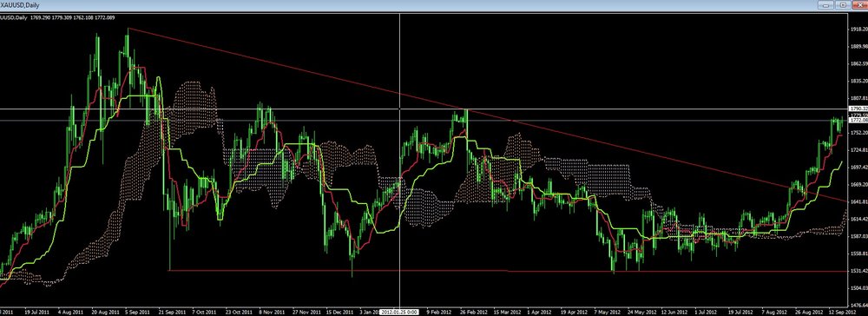Click the XAUUSD,Daily window title text

point(19,4)
